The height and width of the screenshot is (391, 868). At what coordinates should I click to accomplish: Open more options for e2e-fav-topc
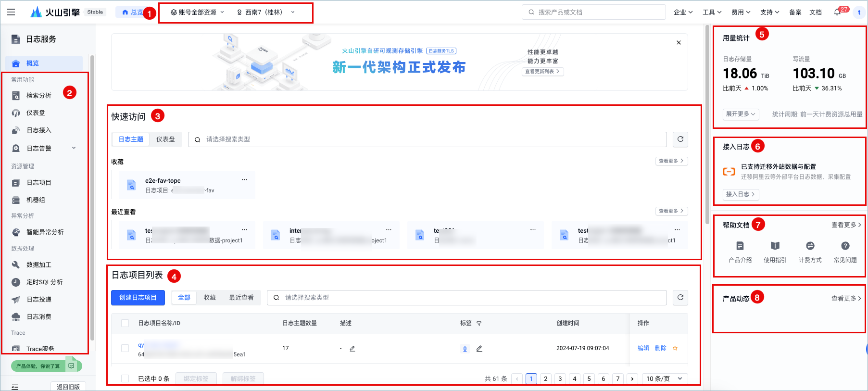(244, 179)
